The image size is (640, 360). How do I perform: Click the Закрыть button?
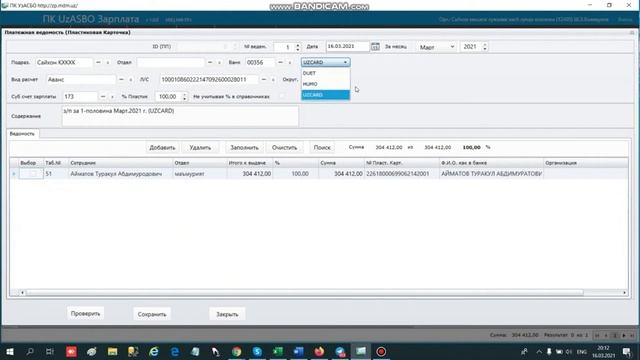tap(227, 314)
